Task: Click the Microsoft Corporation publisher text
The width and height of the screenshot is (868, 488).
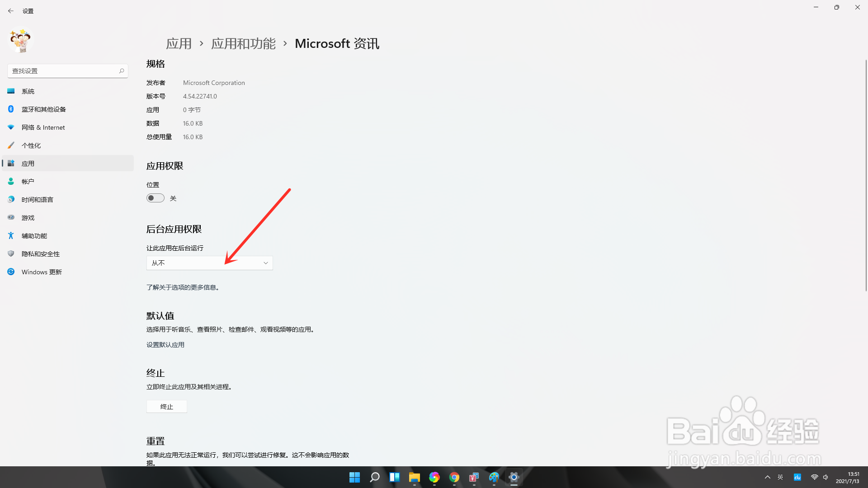Action: [214, 83]
